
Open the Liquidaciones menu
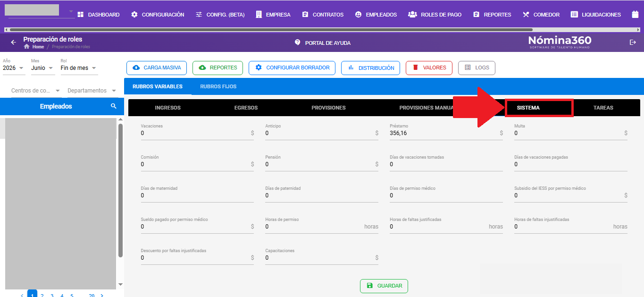[596, 15]
